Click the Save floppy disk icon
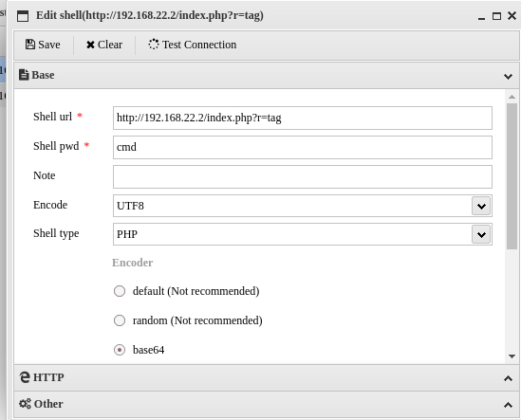Viewport: 521px width, 420px height. (x=30, y=45)
